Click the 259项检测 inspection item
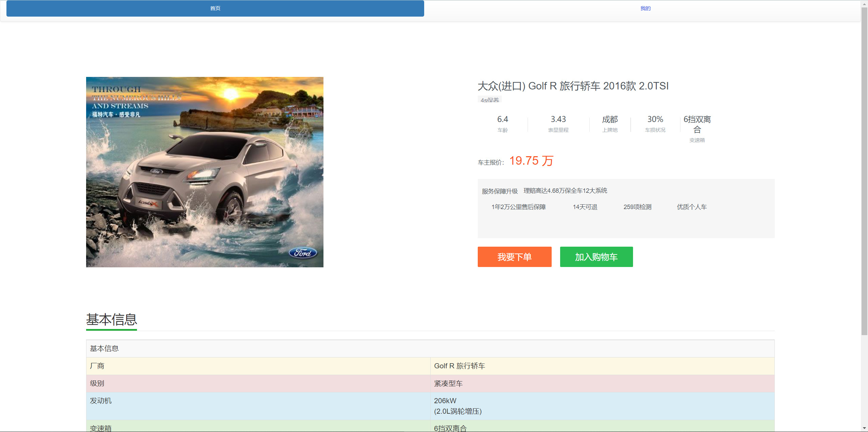Screen dimensions: 868x432 [x=637, y=207]
